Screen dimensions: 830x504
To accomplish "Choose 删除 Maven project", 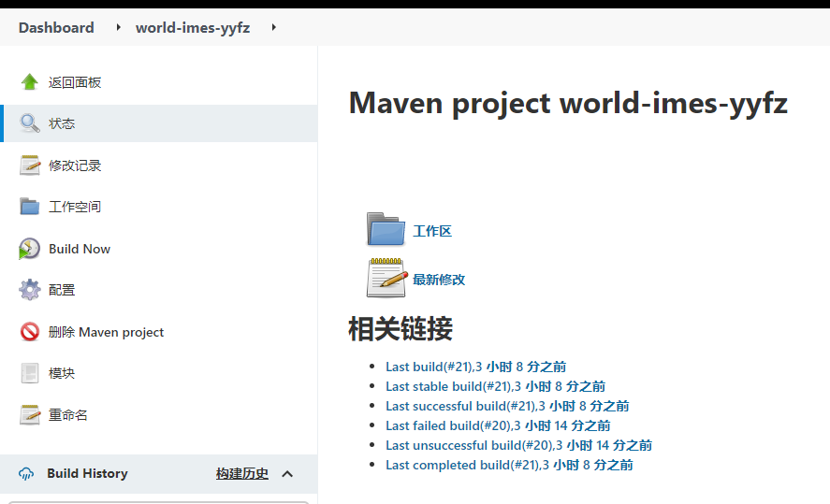I will (x=106, y=332).
